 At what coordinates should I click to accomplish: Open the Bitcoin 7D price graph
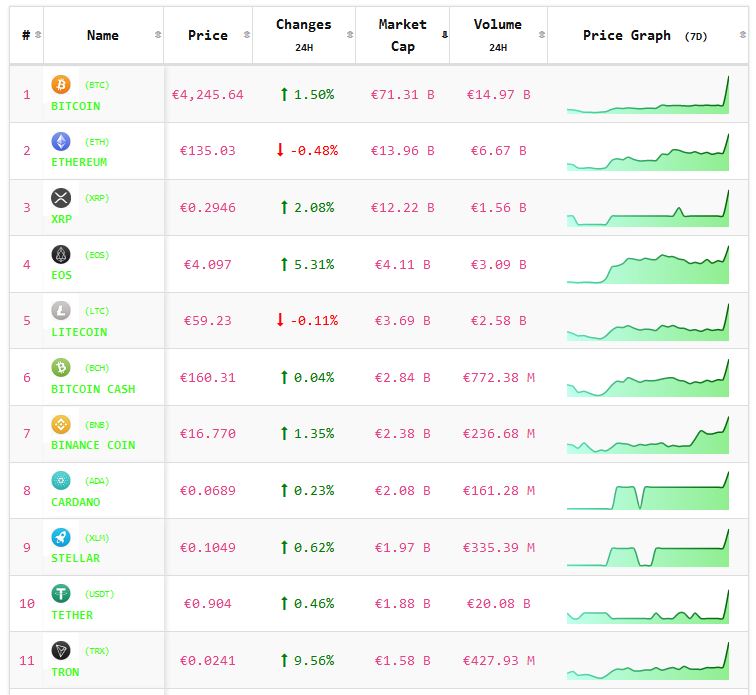point(647,95)
